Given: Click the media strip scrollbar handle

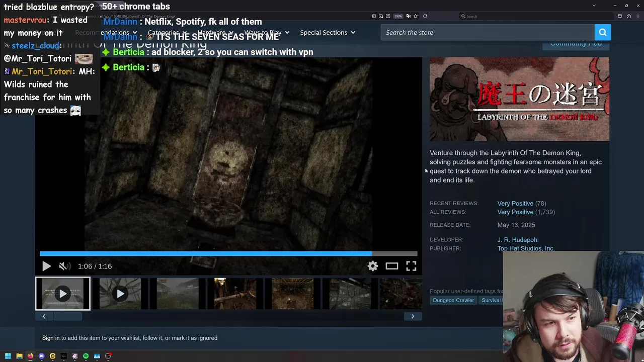Looking at the screenshot, I should 67,316.
